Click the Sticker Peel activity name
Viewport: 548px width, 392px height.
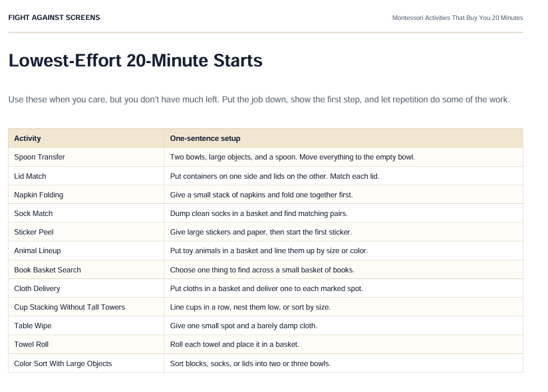(x=34, y=232)
